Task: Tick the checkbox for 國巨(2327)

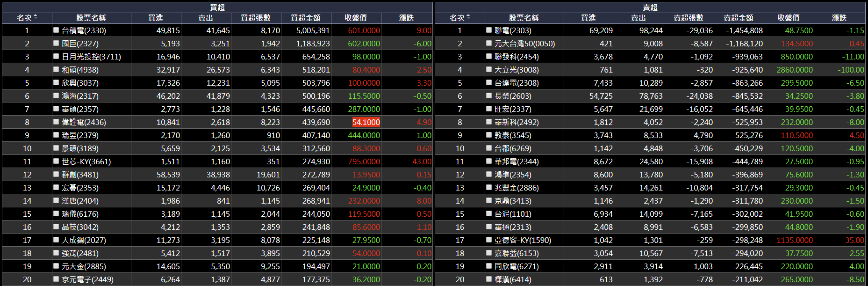Action: (56, 43)
